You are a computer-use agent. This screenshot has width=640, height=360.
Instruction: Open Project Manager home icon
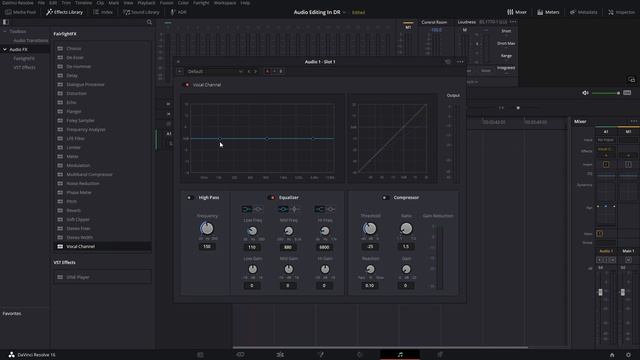[612, 355]
